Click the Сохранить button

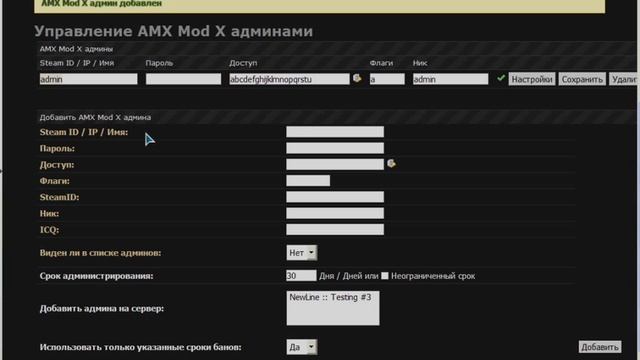click(582, 79)
